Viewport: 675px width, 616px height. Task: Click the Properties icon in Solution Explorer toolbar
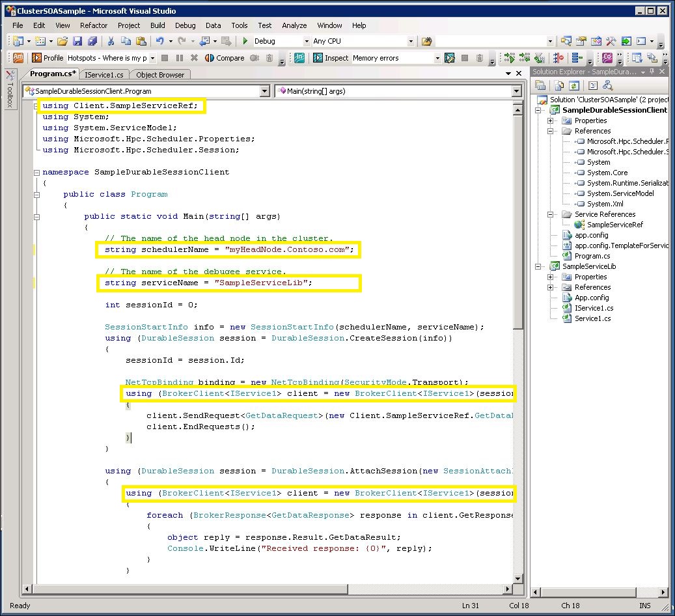point(540,85)
